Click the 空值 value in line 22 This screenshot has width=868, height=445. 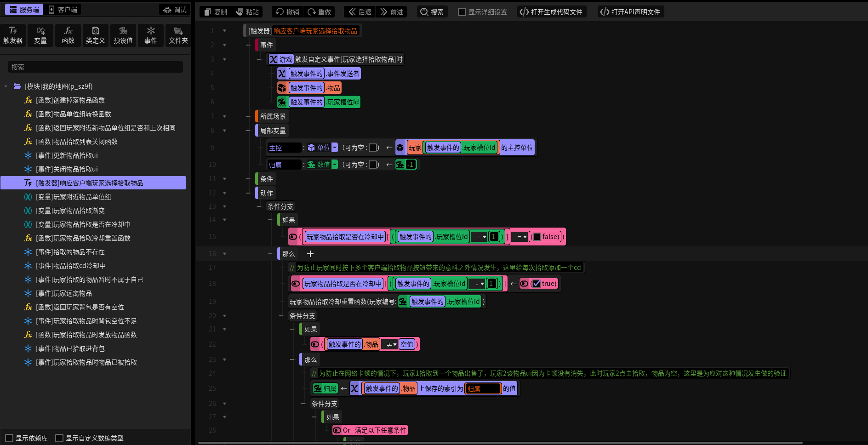pos(407,344)
